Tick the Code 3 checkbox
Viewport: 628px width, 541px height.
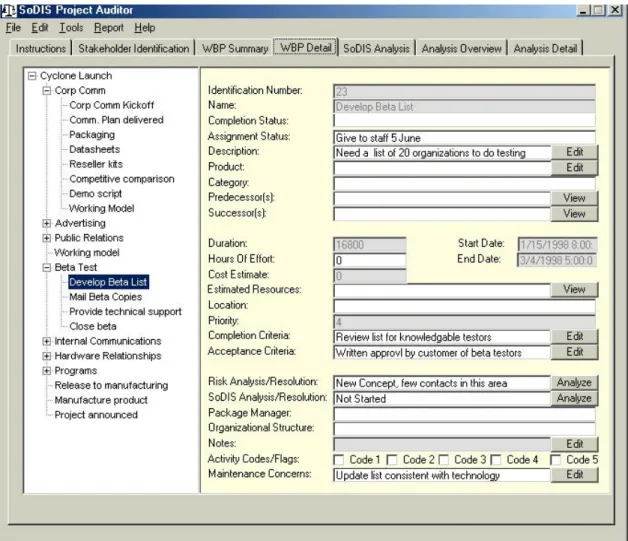[444, 460]
